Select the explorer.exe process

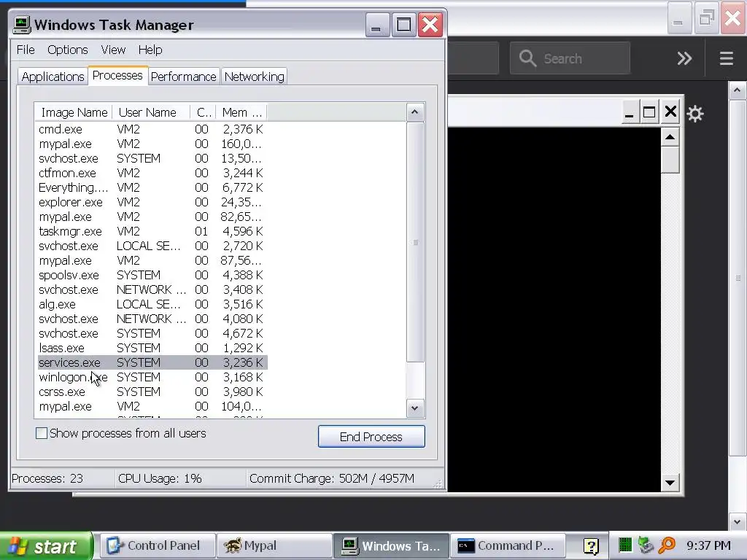pyautogui.click(x=152, y=203)
